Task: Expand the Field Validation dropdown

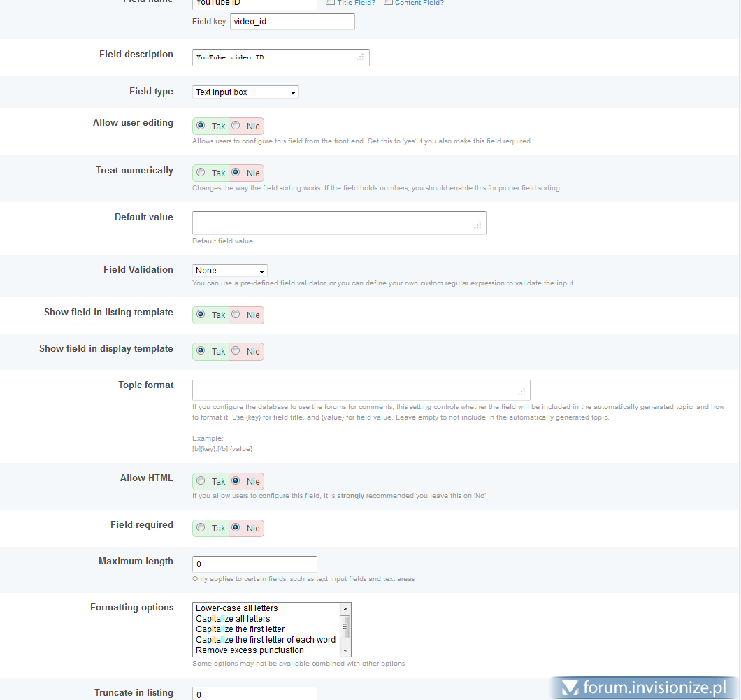Action: tap(229, 271)
